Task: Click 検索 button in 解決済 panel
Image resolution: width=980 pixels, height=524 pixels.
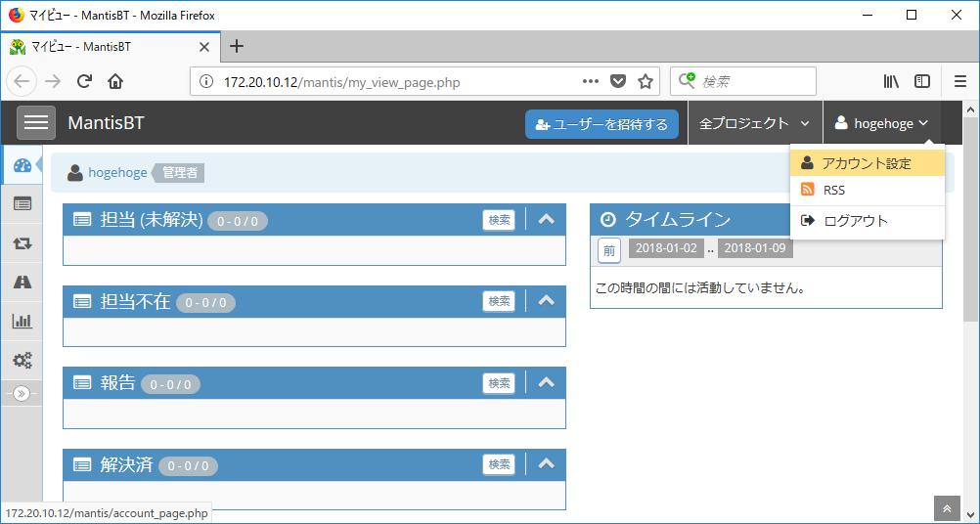Action: point(499,464)
